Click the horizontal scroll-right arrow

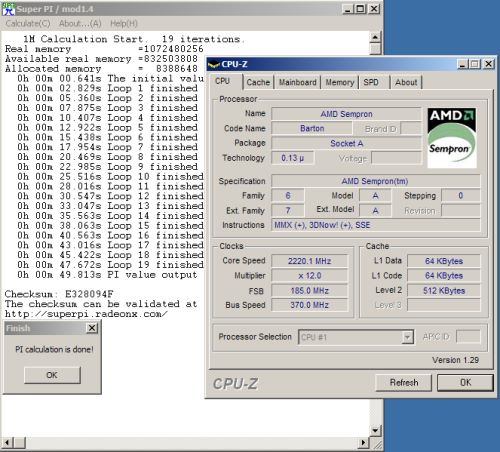point(364,443)
